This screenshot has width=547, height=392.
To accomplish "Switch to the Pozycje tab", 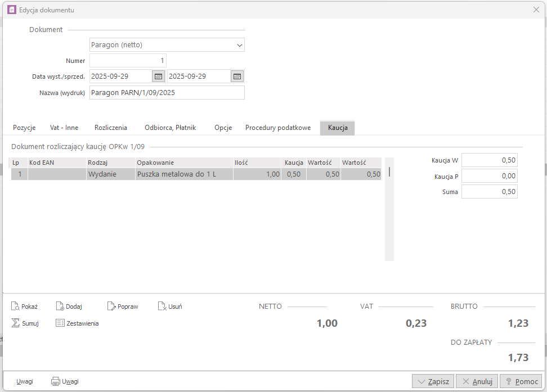I will 24,128.
